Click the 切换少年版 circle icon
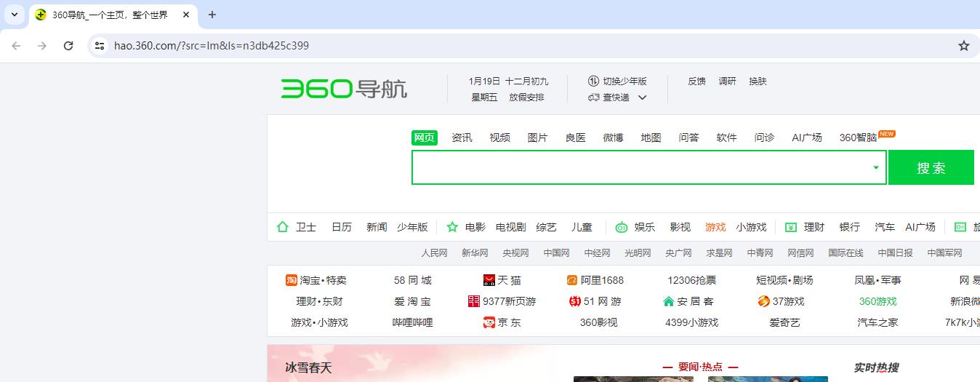Image resolution: width=980 pixels, height=382 pixels. coord(593,81)
